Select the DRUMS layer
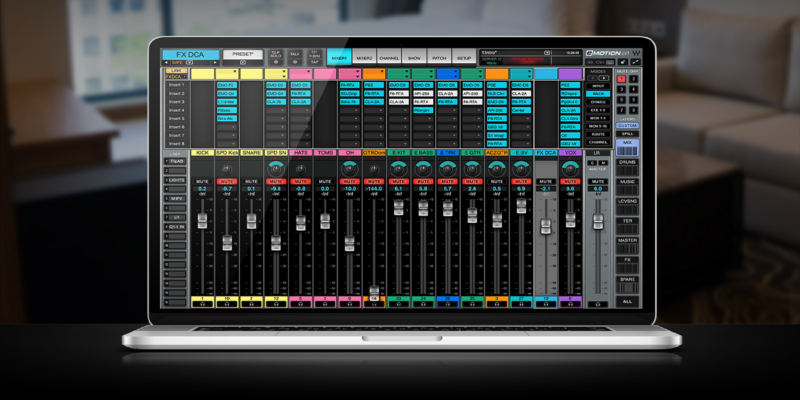The width and height of the screenshot is (800, 400). click(628, 167)
